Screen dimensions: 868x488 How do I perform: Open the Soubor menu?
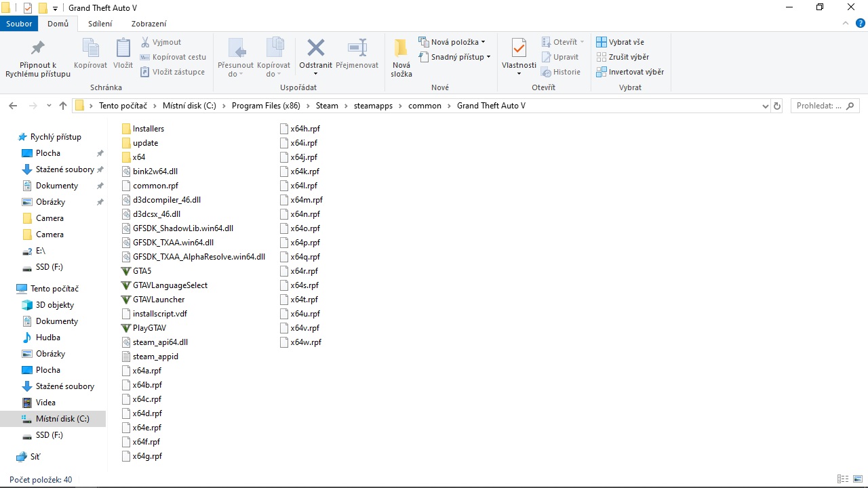point(19,24)
